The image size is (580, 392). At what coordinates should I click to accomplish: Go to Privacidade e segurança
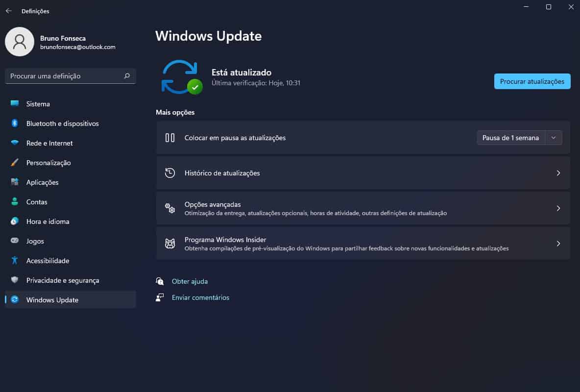(70, 281)
